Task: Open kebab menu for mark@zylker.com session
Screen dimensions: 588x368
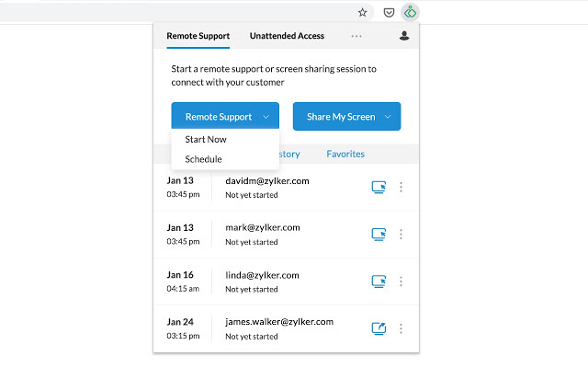Action: click(401, 235)
